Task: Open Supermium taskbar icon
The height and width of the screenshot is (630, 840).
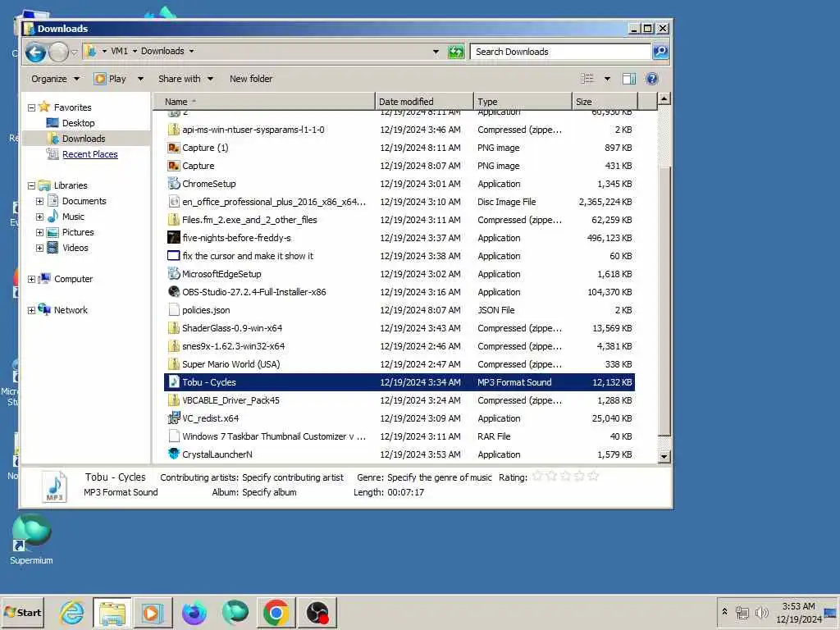Action: [235, 612]
